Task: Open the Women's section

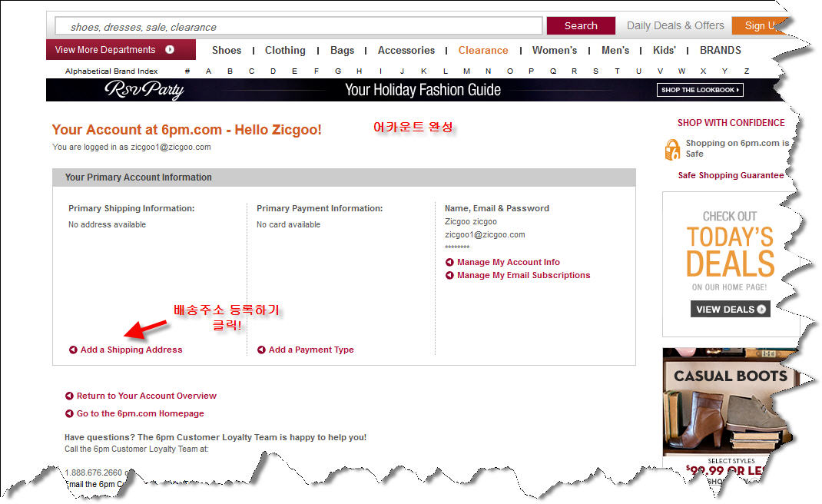Action: (x=555, y=51)
